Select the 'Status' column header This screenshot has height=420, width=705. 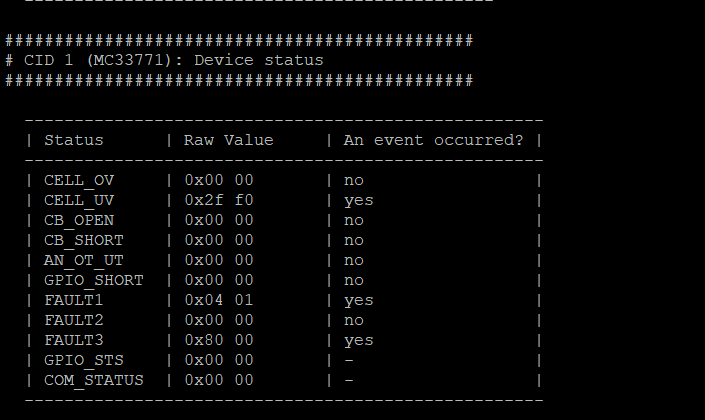[x=74, y=140]
